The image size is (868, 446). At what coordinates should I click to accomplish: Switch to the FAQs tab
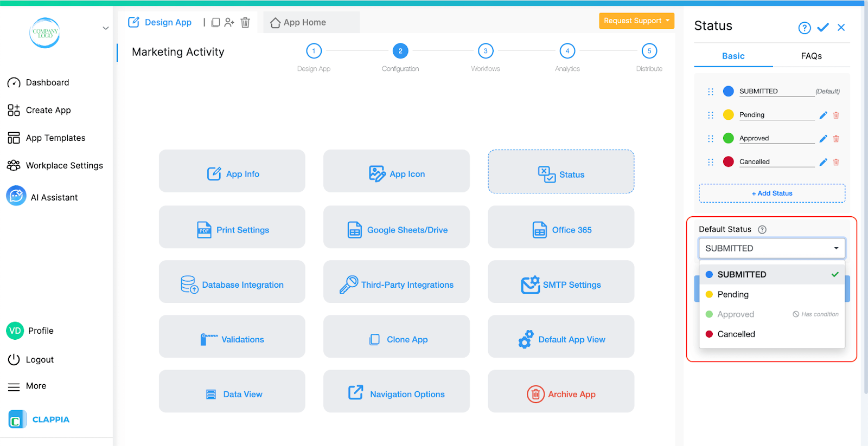812,56
